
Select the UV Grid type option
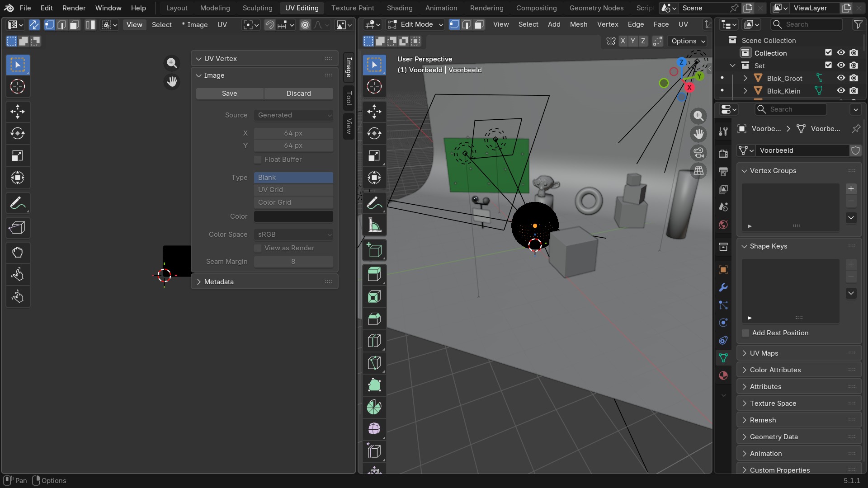[x=293, y=190]
